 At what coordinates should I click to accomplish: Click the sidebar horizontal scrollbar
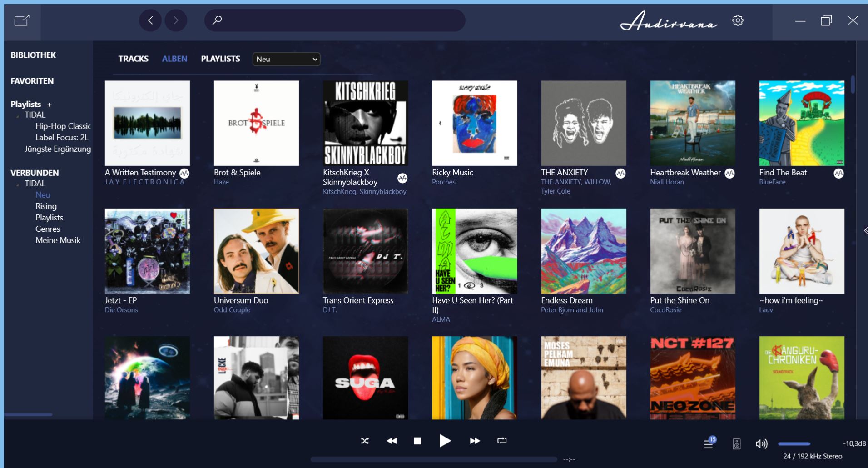point(28,415)
